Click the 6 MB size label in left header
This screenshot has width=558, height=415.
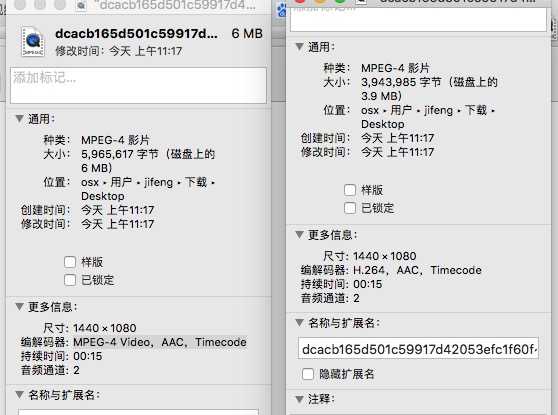coord(247,33)
